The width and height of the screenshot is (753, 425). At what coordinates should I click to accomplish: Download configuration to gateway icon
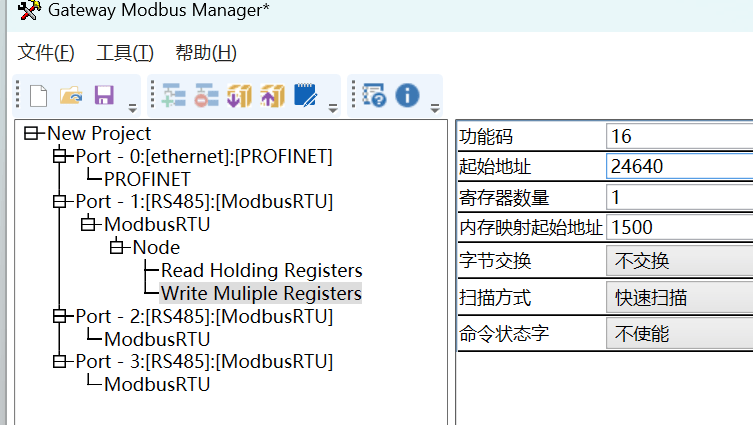click(239, 95)
